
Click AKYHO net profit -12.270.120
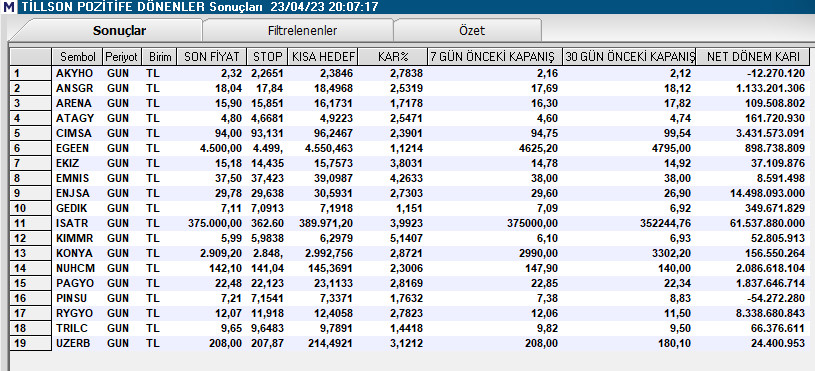[775, 74]
